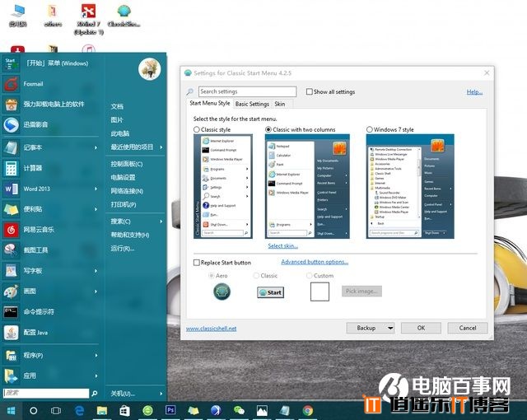Select Classic style radio button
This screenshot has width=527, height=420.
(197, 129)
